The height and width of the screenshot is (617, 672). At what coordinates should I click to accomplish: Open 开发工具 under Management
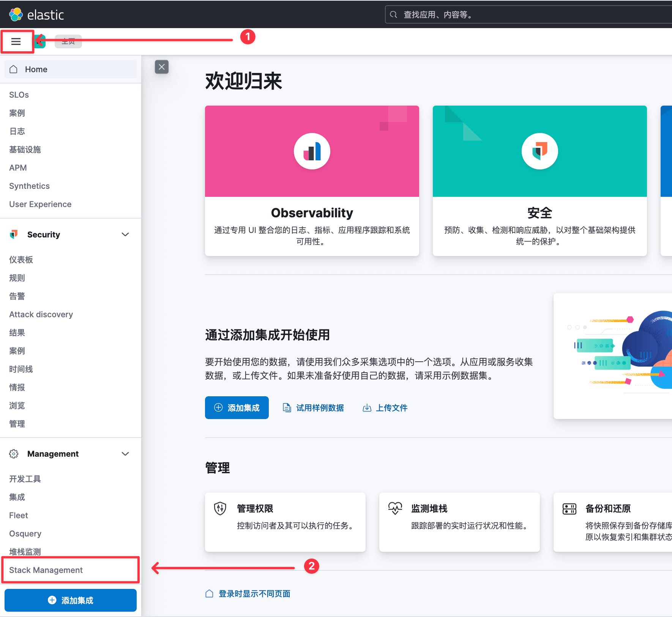25,479
